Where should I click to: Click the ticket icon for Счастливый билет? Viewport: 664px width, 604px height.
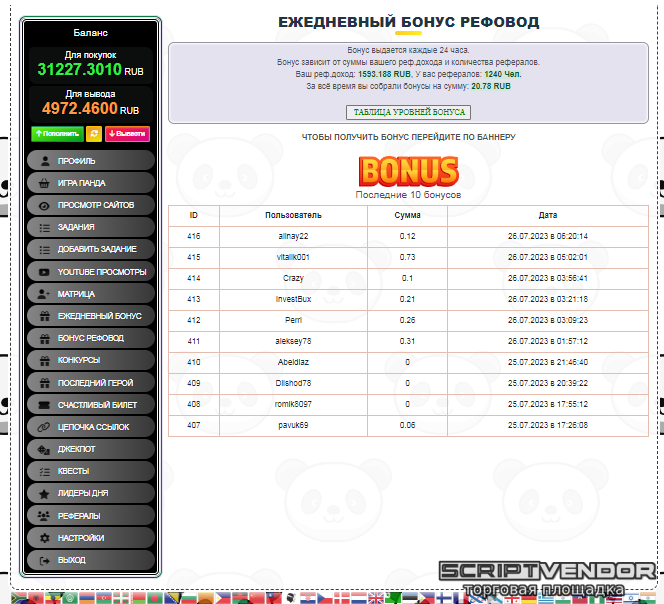[44, 405]
